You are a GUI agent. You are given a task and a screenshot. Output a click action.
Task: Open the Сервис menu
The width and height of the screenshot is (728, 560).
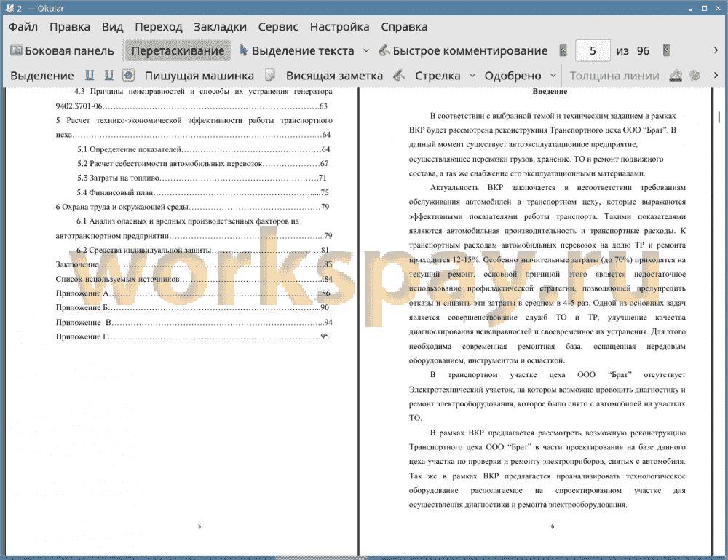pos(278,27)
